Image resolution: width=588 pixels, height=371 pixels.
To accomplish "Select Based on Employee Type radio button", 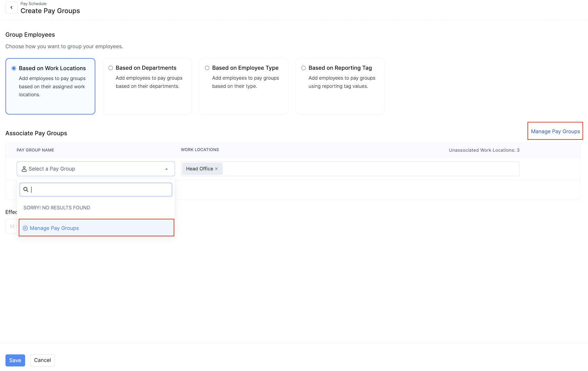I will tap(207, 68).
